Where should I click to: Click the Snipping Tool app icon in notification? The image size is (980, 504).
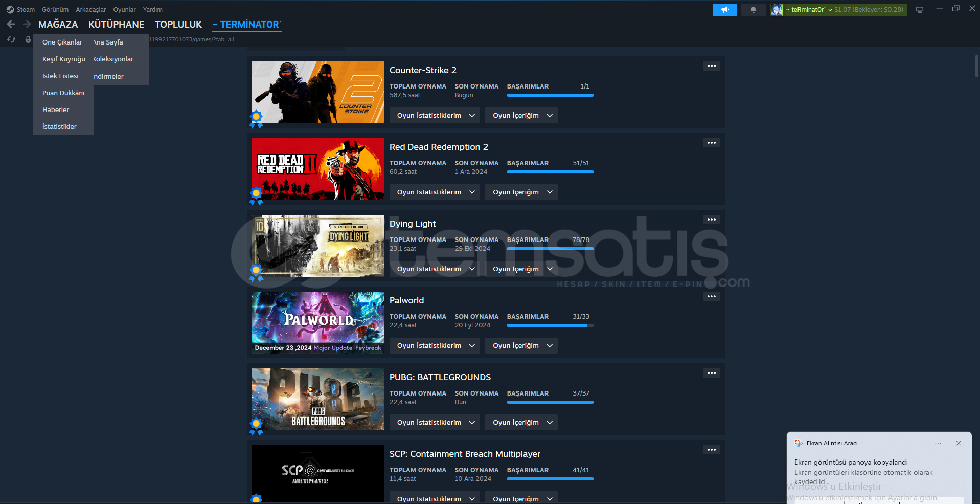799,443
